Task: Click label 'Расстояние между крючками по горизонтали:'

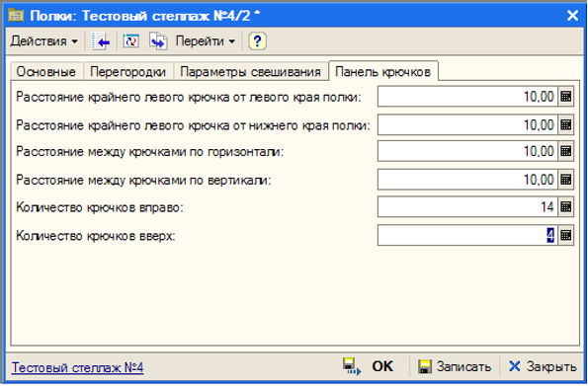Action: [149, 152]
